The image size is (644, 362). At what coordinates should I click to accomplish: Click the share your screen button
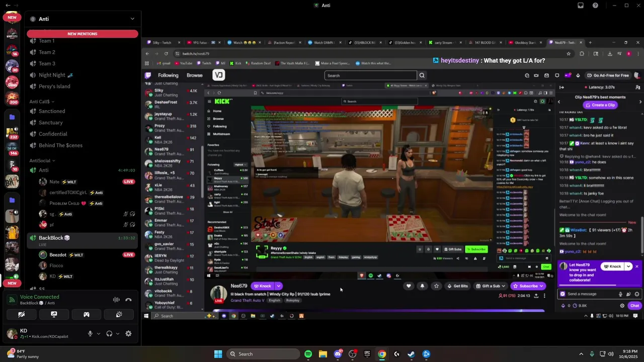pos(54,314)
